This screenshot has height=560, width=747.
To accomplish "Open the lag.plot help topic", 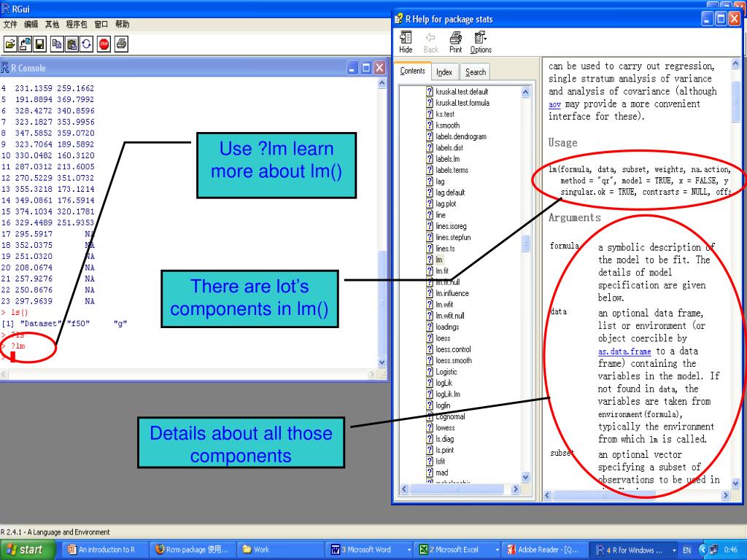I will (x=446, y=204).
